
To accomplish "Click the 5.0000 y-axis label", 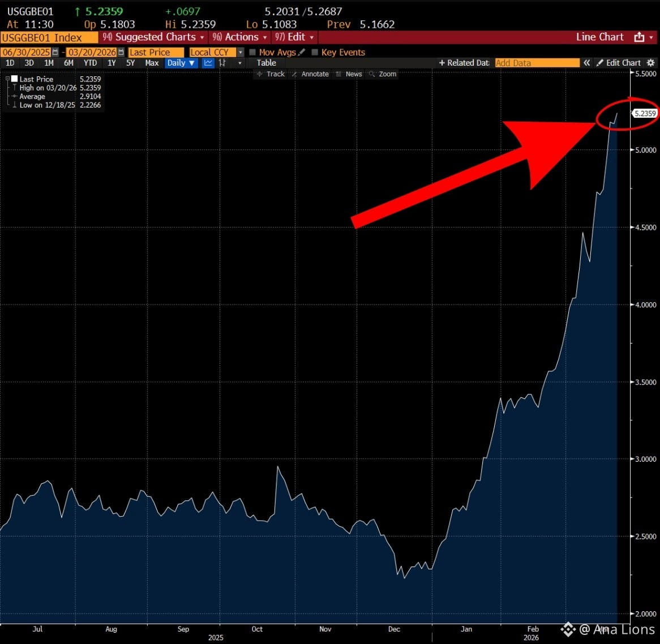I will click(x=645, y=150).
